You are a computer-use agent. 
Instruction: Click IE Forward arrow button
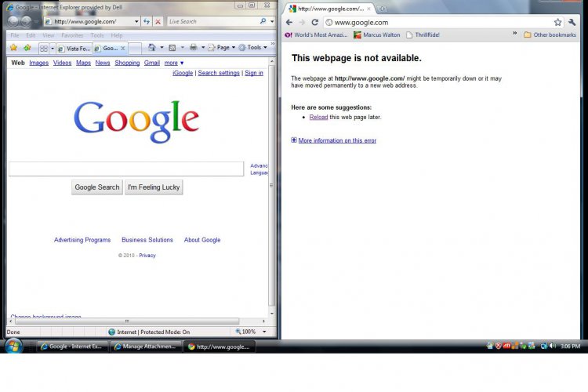[x=26, y=21]
